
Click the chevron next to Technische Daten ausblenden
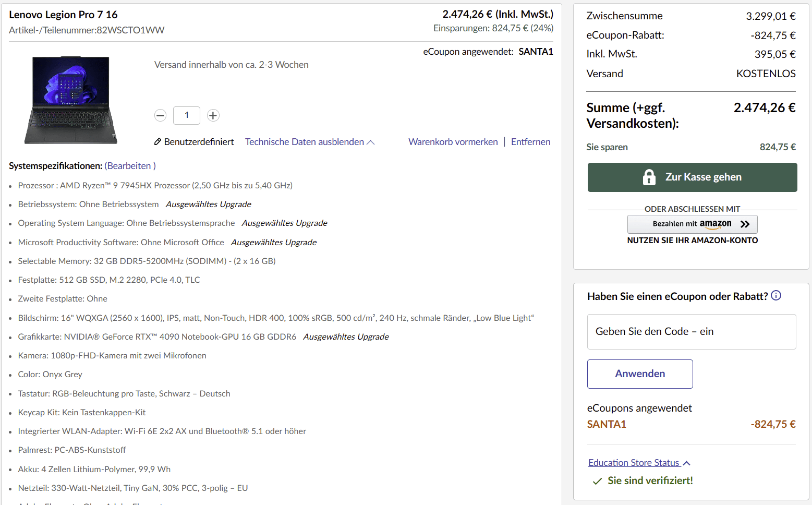(x=371, y=142)
